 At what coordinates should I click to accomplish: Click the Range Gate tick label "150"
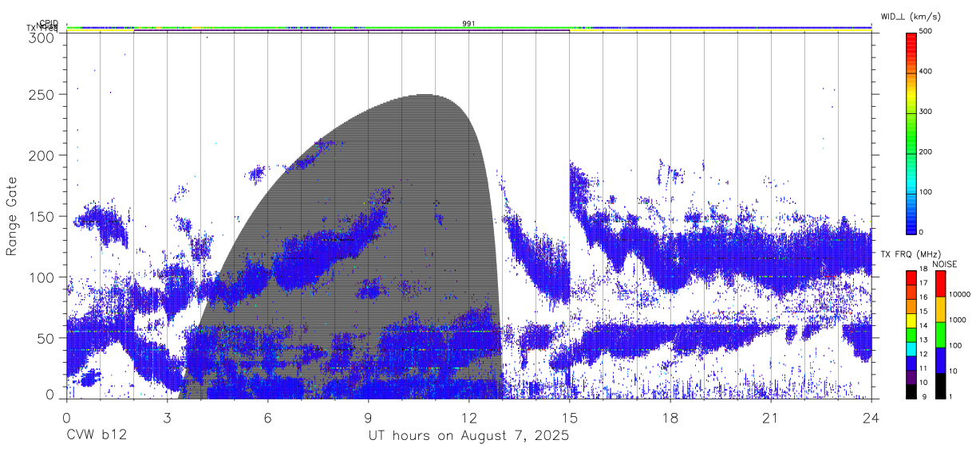[41, 216]
